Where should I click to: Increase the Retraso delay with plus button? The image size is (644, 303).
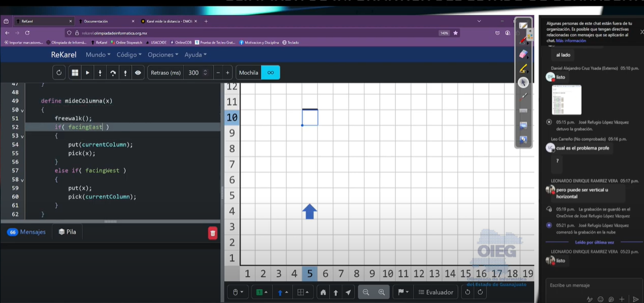[x=228, y=73]
